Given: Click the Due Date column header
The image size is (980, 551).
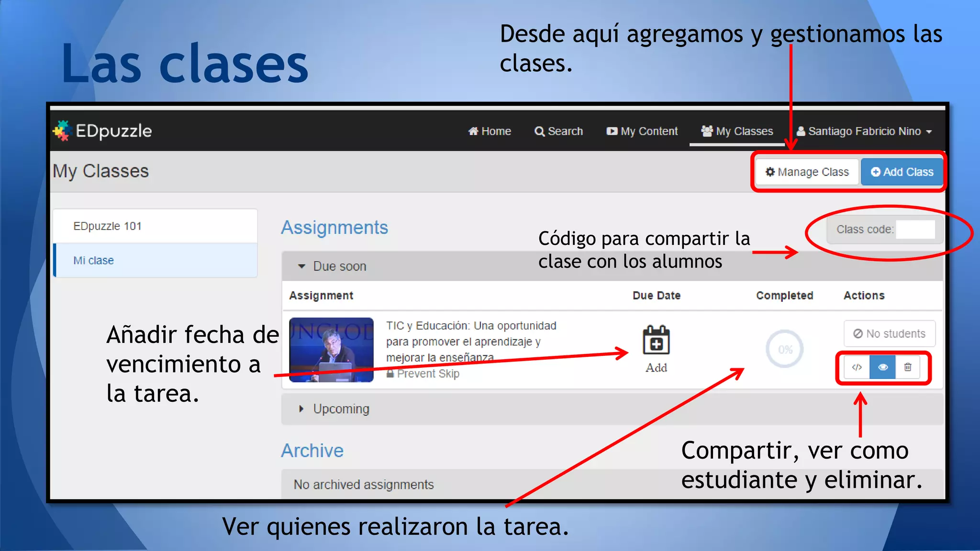Looking at the screenshot, I should click(x=657, y=296).
